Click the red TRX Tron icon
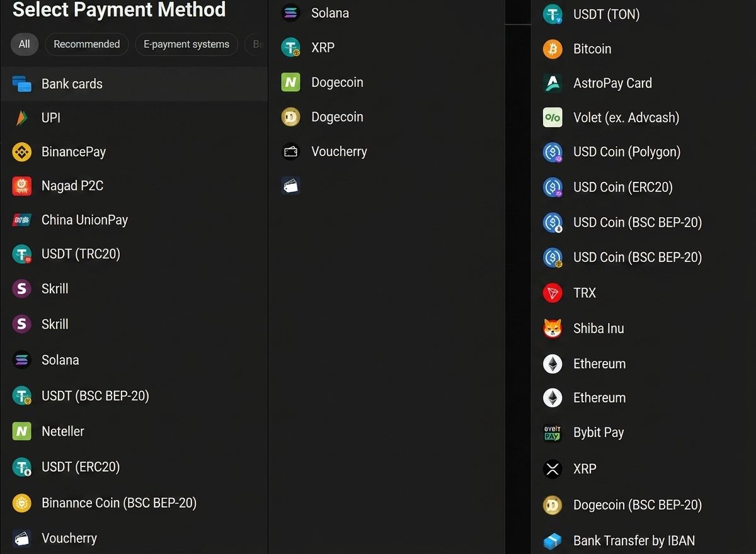This screenshot has height=554, width=756. pyautogui.click(x=553, y=293)
